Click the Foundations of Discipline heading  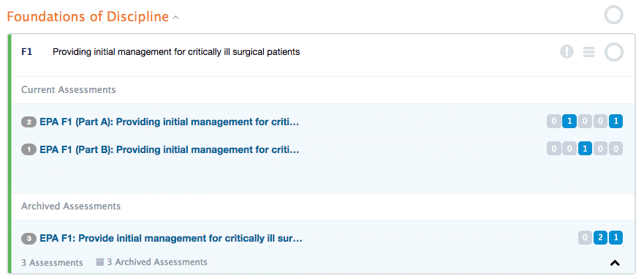[88, 16]
